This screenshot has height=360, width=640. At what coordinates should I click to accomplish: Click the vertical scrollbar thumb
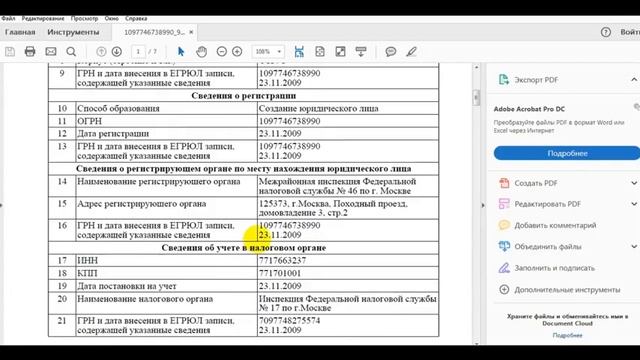(476, 98)
